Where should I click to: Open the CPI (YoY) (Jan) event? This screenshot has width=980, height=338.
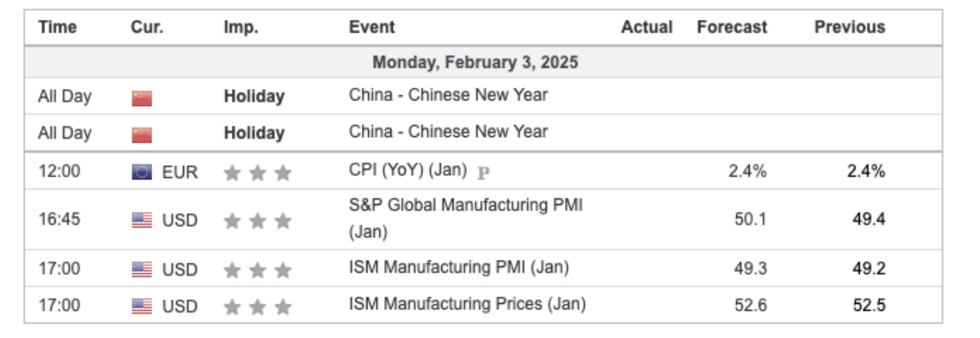(x=408, y=171)
